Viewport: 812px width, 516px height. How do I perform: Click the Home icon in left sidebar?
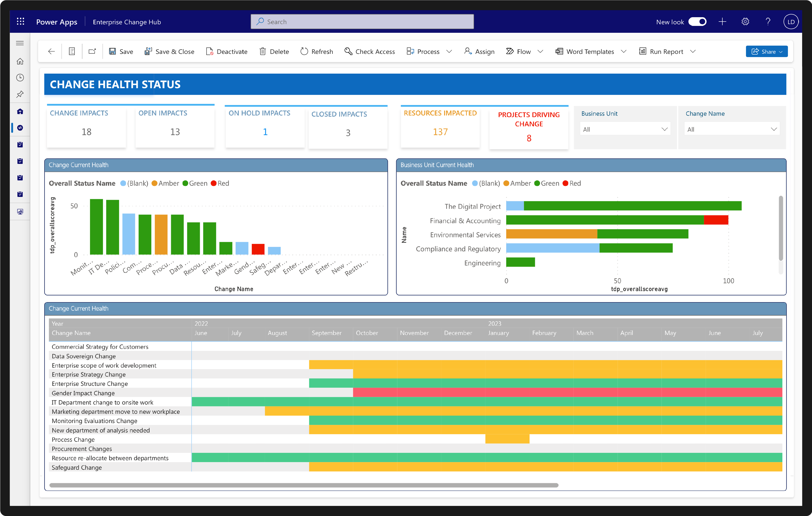pyautogui.click(x=20, y=61)
